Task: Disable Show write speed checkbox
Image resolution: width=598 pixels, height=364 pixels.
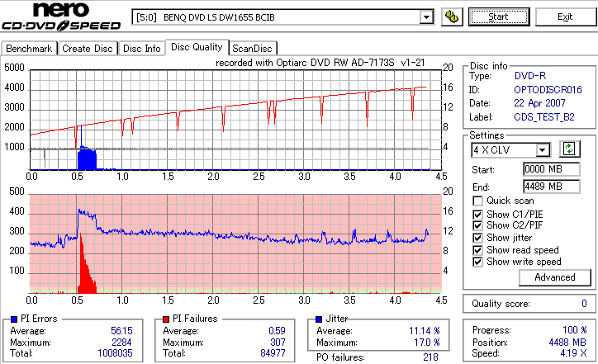Action: [477, 262]
